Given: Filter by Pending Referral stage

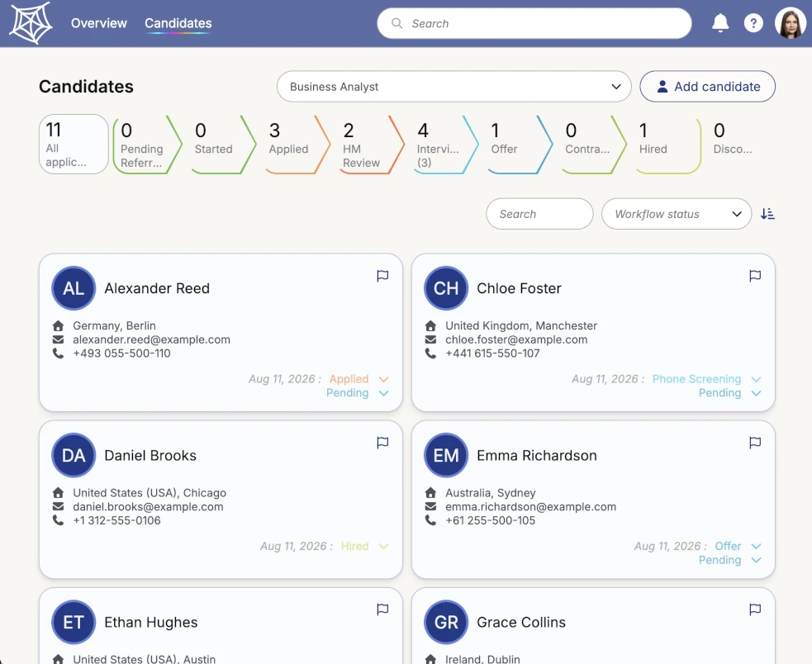Looking at the screenshot, I should pyautogui.click(x=147, y=144).
